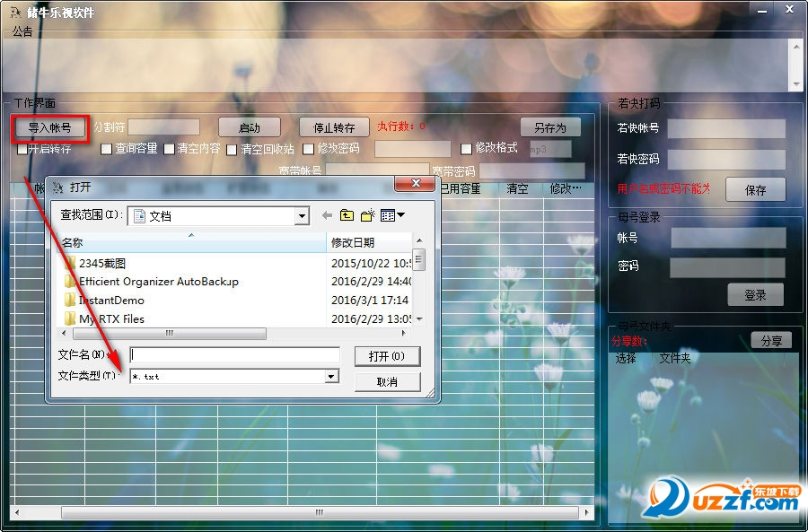The image size is (808, 532).
Task: Click the 若快密码 input field
Action: click(726, 160)
